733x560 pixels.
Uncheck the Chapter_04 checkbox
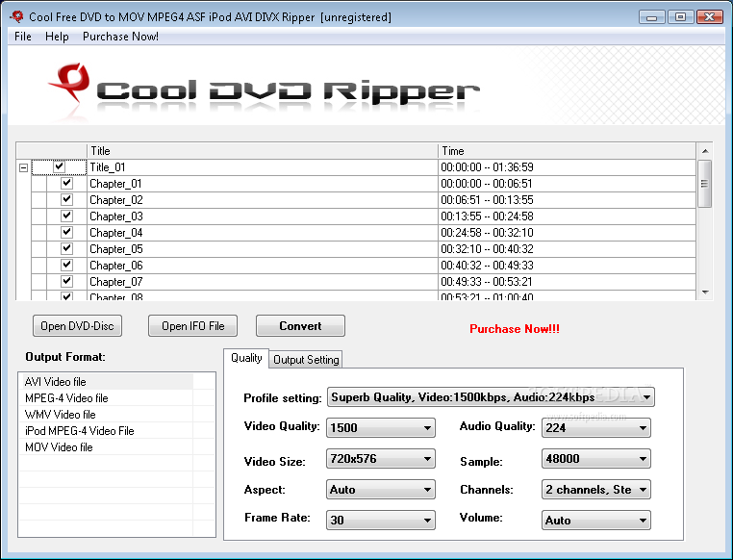pyautogui.click(x=66, y=232)
